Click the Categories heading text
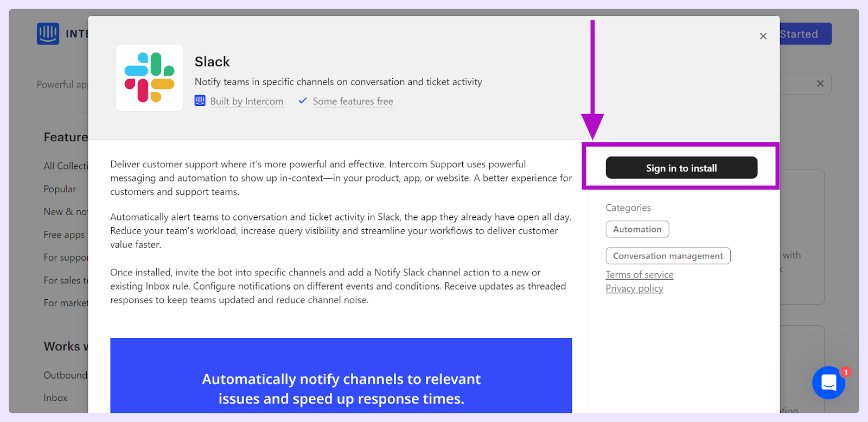 tap(628, 208)
